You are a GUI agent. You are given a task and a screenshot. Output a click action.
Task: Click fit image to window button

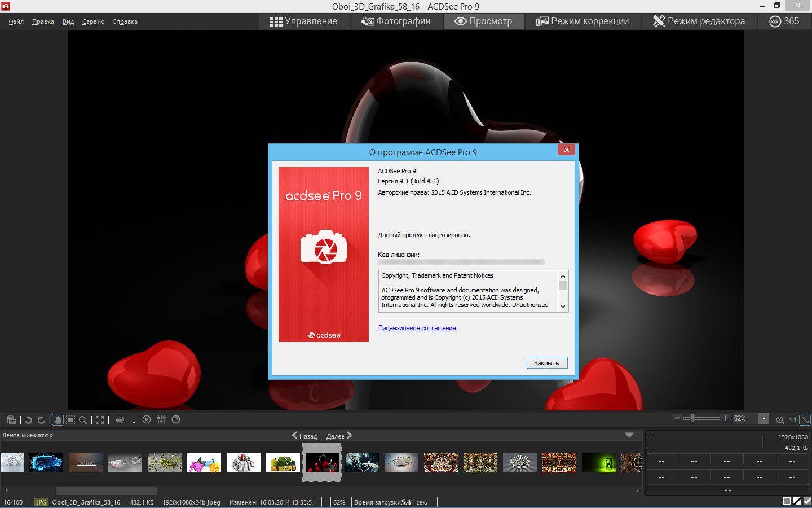[x=805, y=419]
